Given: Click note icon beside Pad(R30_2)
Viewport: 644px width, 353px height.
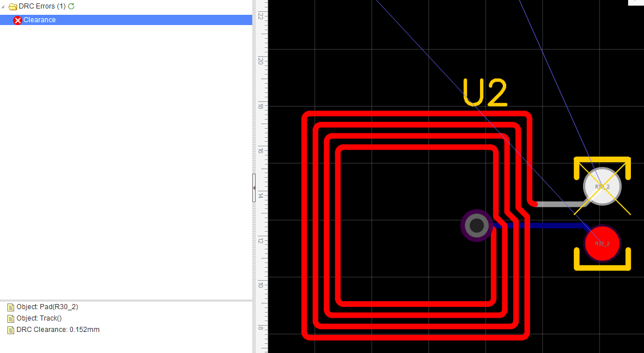Looking at the screenshot, I should pyautogui.click(x=11, y=307).
